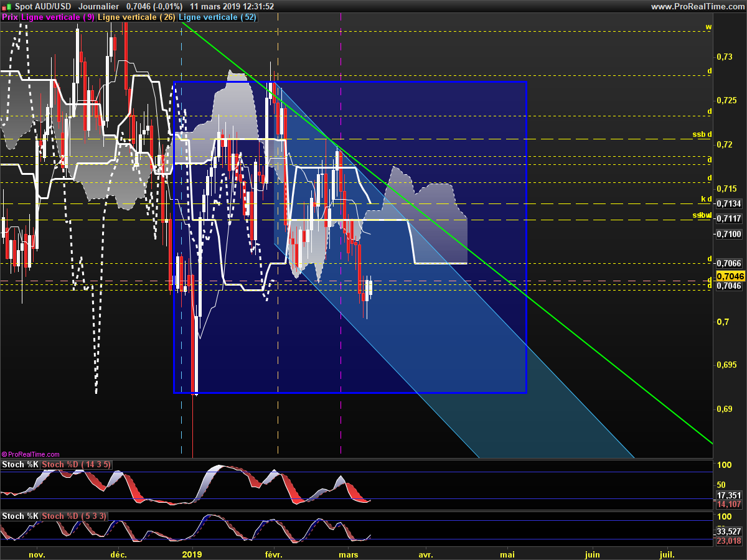
Task: Click the 0,7066 price label on axis
Action: coord(729,263)
